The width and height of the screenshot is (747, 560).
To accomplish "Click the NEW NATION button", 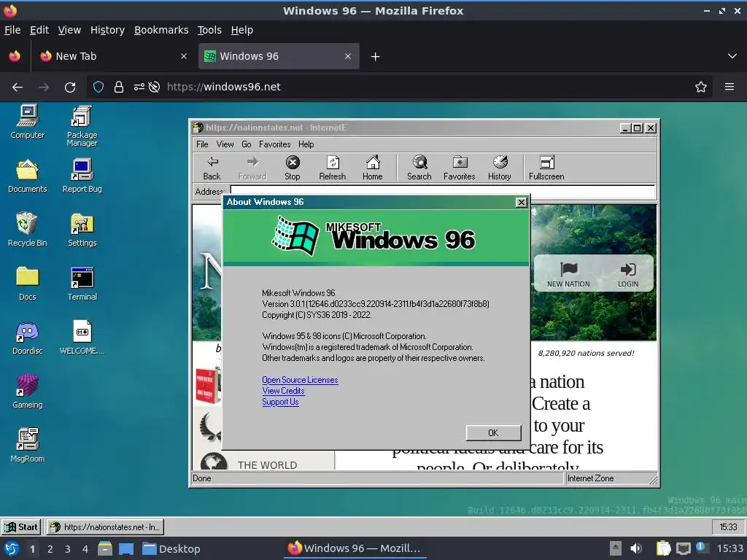I will tap(568, 275).
